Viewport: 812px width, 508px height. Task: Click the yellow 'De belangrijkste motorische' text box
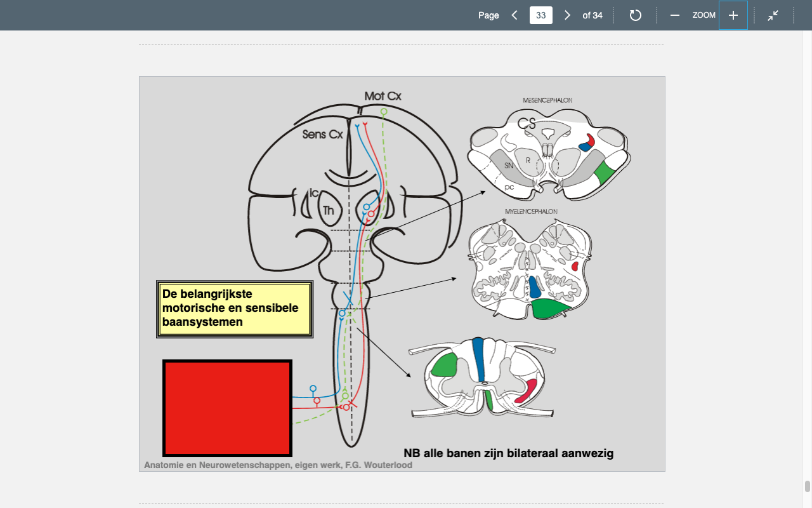coord(235,309)
